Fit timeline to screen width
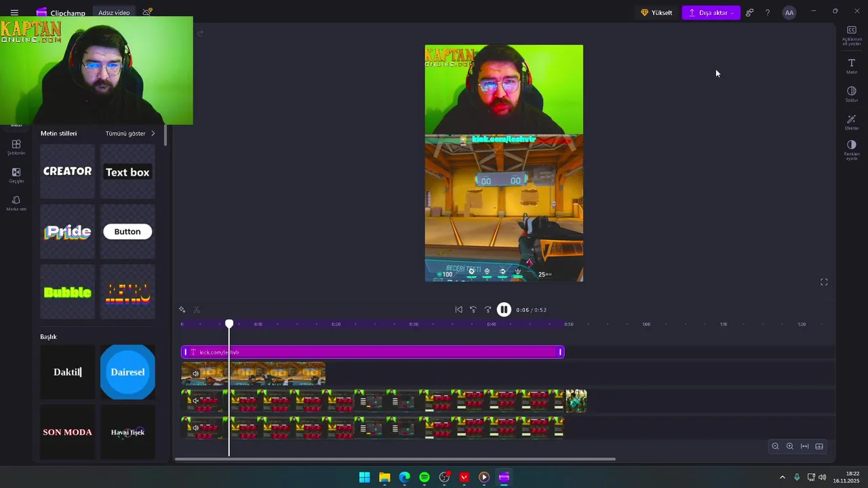Viewport: 868px width, 488px height. [804, 446]
